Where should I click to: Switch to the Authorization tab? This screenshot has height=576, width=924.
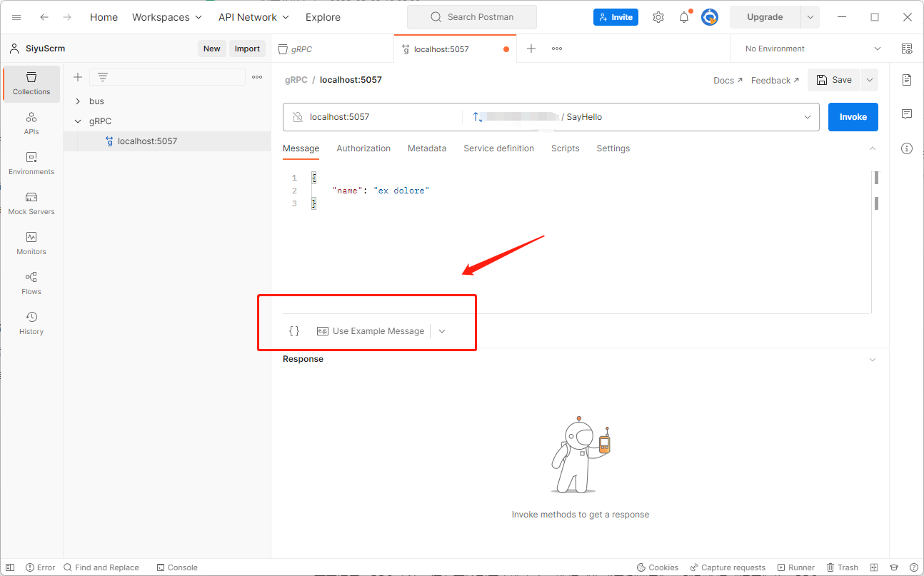coord(363,148)
